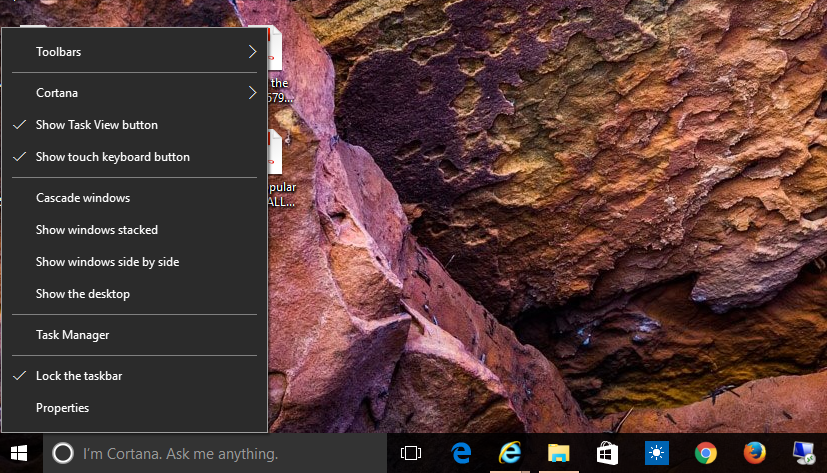Choose Show the desktop menu entry
827x473 pixels.
point(83,294)
